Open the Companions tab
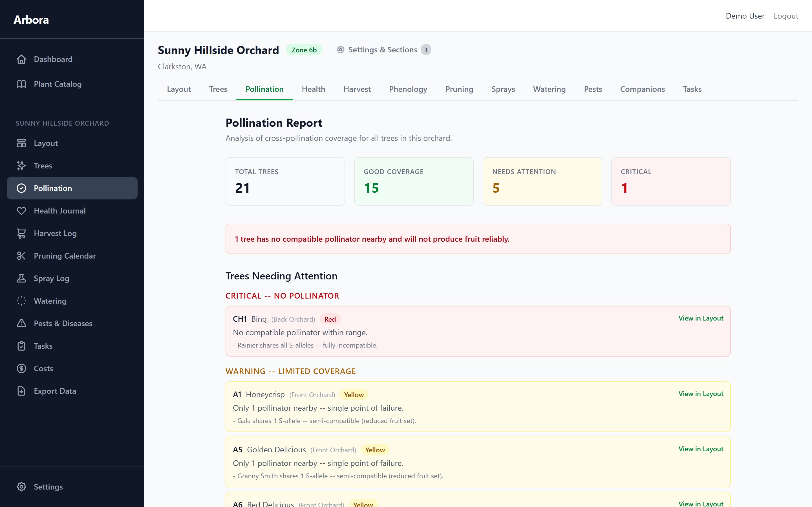The height and width of the screenshot is (507, 812). [642, 89]
